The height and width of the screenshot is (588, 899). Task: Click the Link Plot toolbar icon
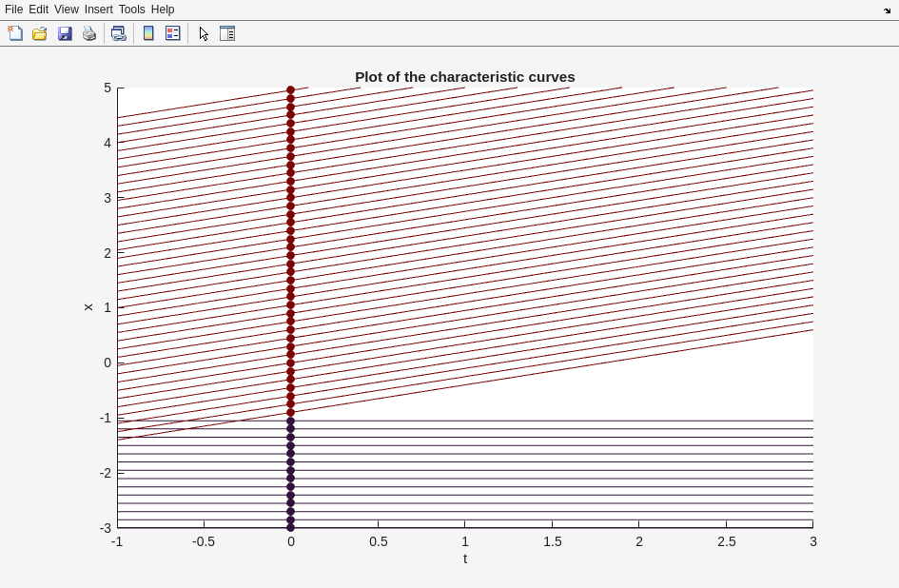(x=118, y=33)
